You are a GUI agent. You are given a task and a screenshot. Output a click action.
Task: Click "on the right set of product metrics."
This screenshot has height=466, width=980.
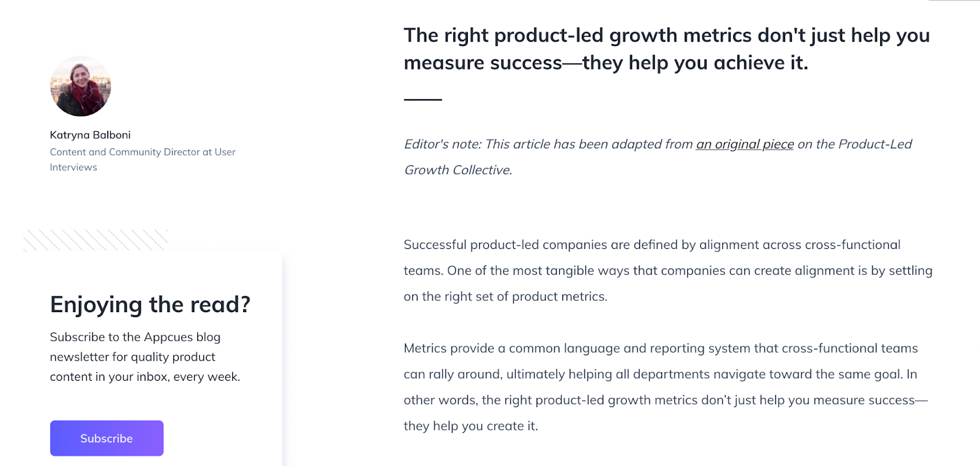click(505, 297)
